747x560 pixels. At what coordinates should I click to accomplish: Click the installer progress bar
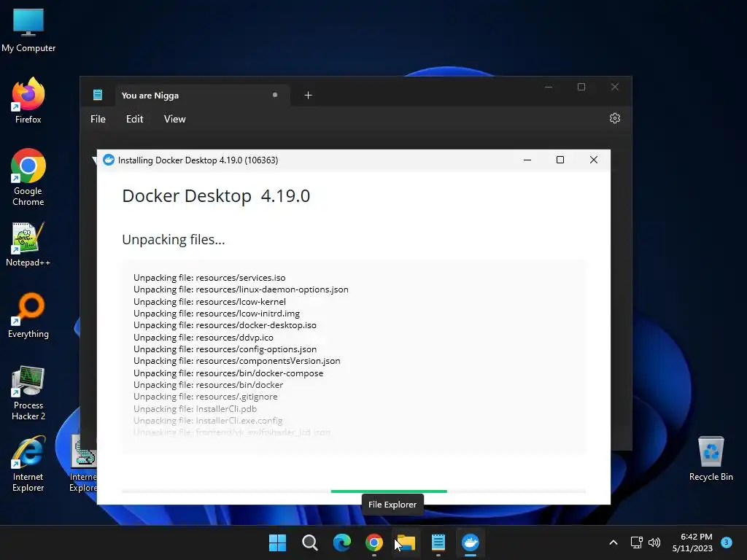[354, 491]
